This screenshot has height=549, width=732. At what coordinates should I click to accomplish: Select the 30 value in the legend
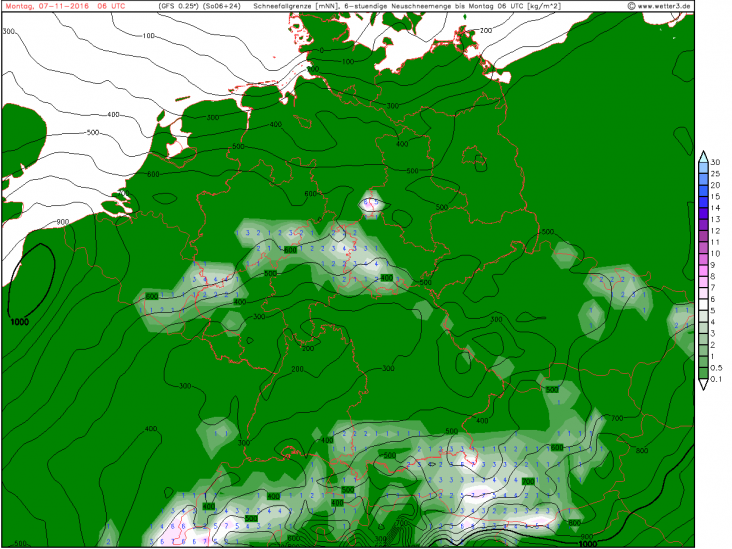pyautogui.click(x=717, y=164)
